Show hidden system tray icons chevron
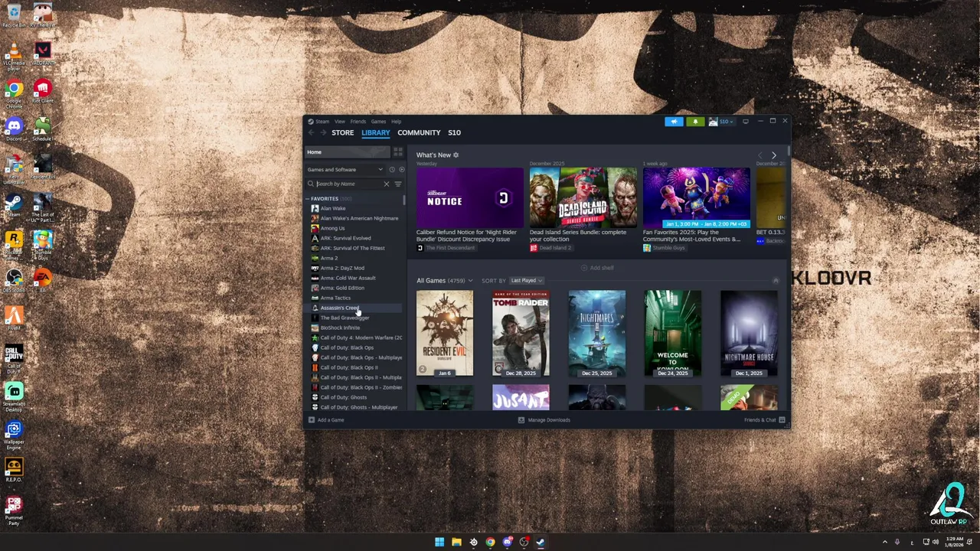 [885, 542]
